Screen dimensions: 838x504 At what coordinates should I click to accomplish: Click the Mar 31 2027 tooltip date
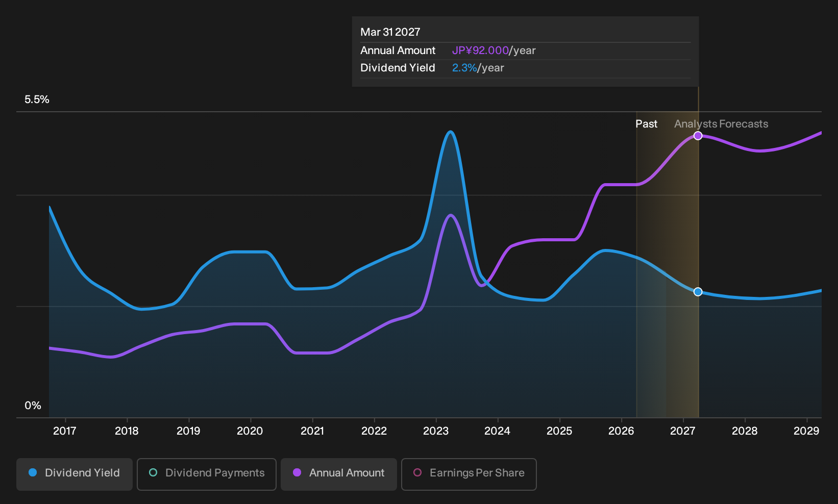(390, 32)
